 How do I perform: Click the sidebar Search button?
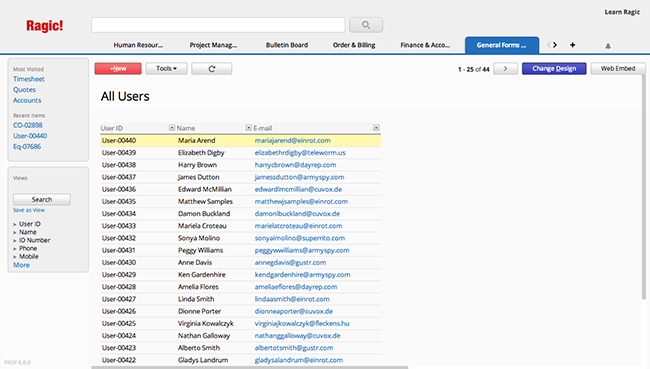tap(41, 199)
